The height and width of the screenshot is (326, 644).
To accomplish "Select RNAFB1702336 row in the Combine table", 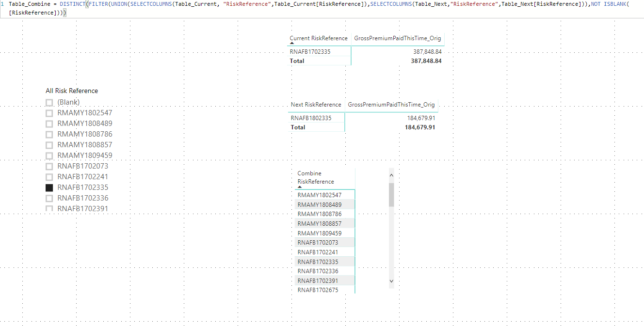I will [325, 271].
